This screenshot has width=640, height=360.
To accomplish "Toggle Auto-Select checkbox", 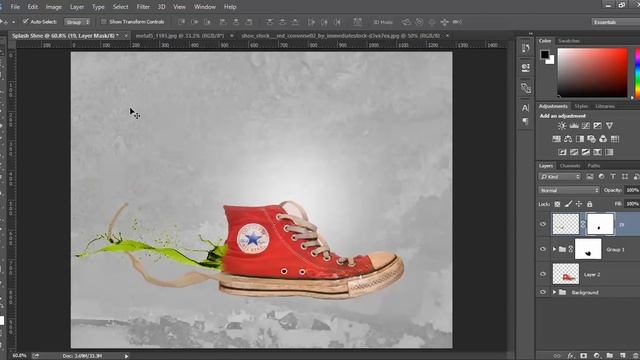I will point(25,21).
